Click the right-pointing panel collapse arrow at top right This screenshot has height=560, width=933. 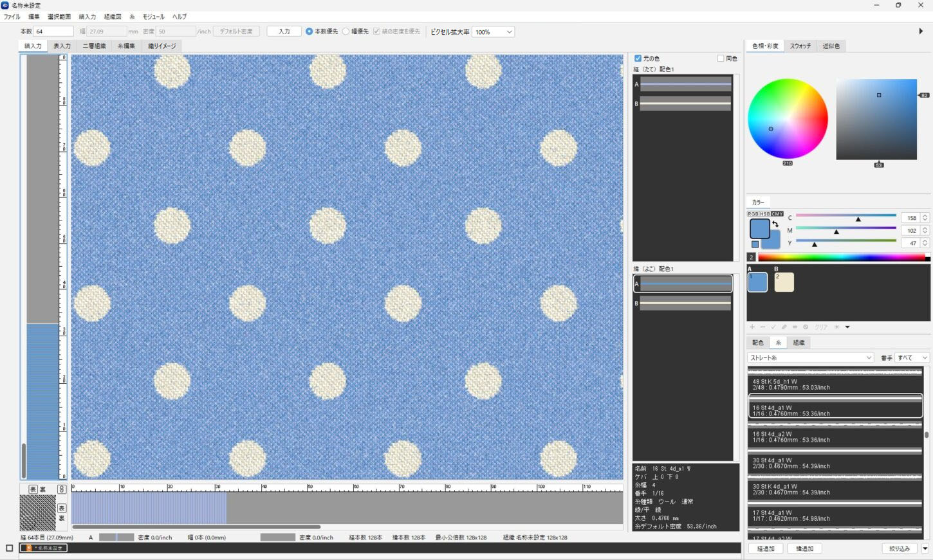(921, 31)
